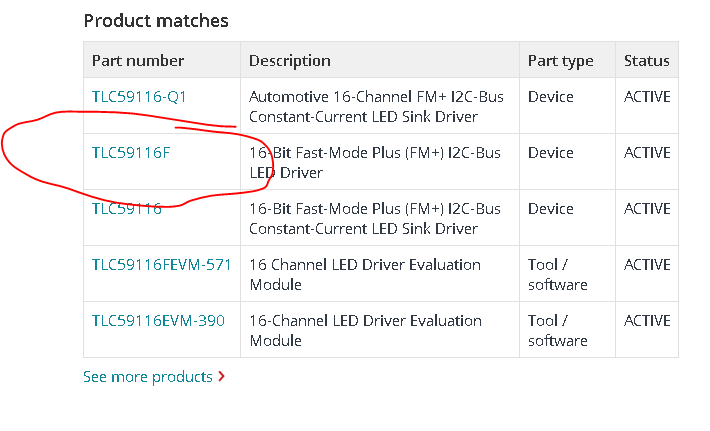Select the 16 Channel LED Driver Evaluation Module text
The height and width of the screenshot is (431, 710).
[x=365, y=274]
